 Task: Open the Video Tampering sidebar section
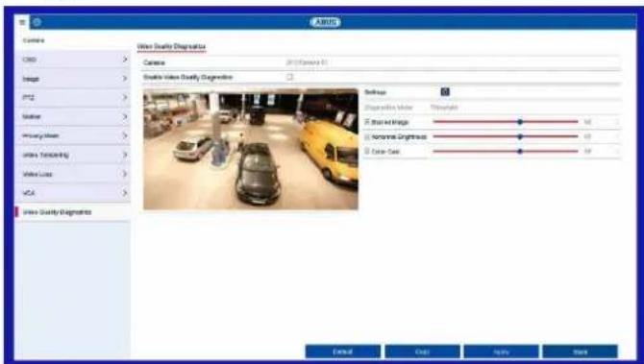point(73,155)
